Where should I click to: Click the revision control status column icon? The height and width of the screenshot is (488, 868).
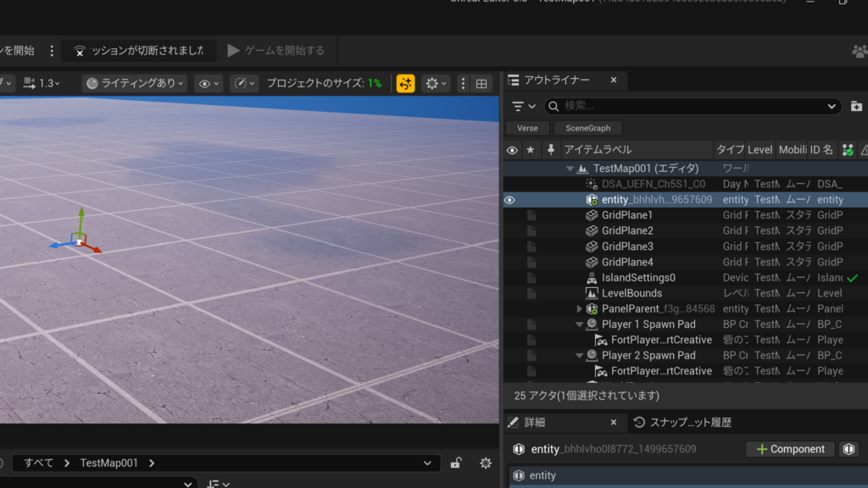pyautogui.click(x=847, y=150)
